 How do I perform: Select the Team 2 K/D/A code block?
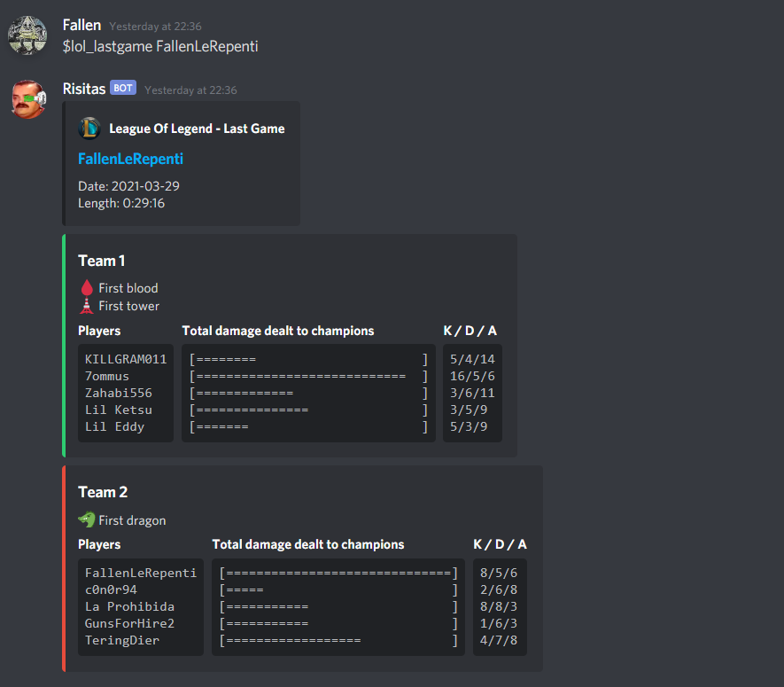500,606
